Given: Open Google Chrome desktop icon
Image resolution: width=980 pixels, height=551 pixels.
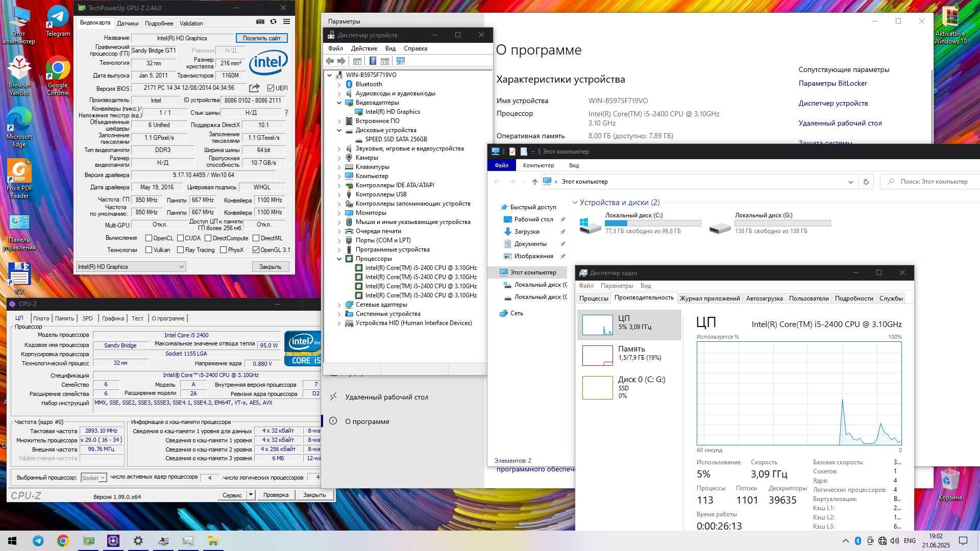Looking at the screenshot, I should pos(58,75).
